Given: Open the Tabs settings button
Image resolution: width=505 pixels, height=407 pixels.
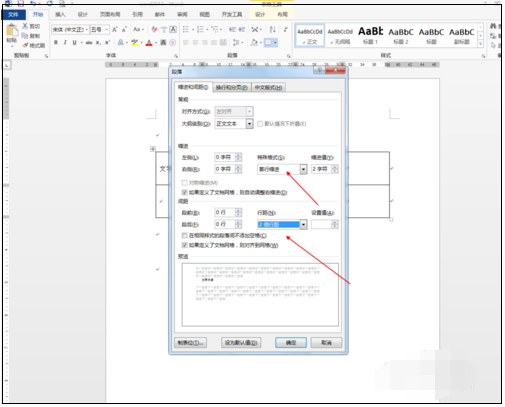Looking at the screenshot, I should point(190,343).
